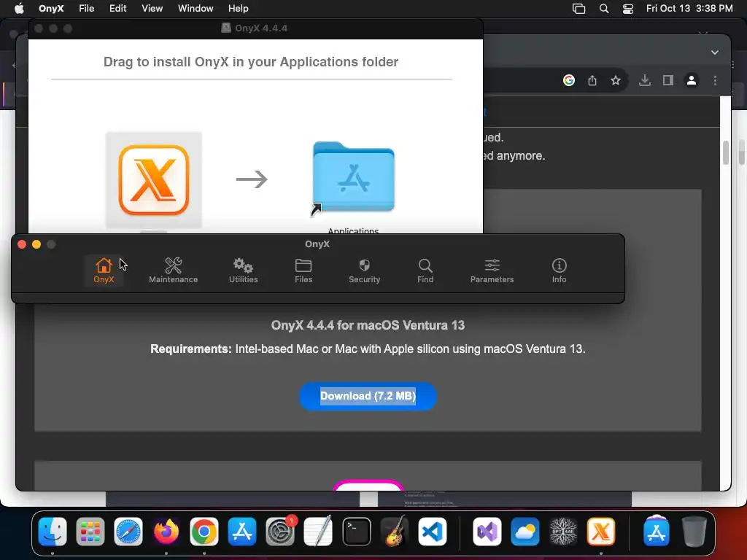Open the File menu
Image resolution: width=747 pixels, height=560 pixels.
(x=86, y=9)
